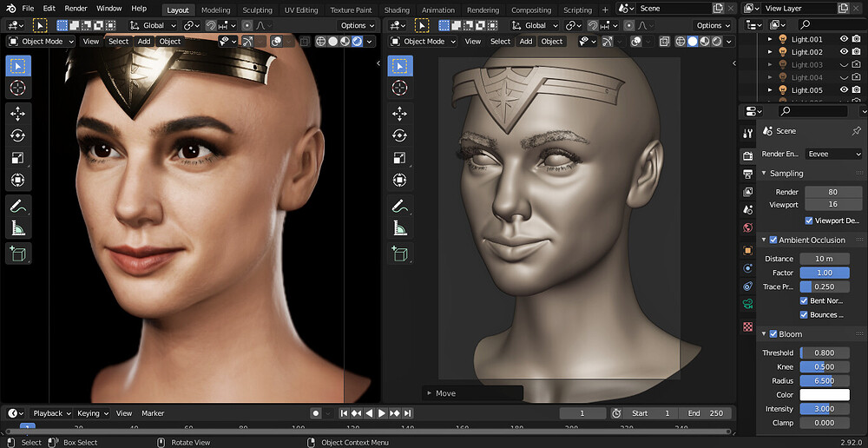The width and height of the screenshot is (868, 448).
Task: Open the Tool properties tab
Action: pyautogui.click(x=748, y=133)
